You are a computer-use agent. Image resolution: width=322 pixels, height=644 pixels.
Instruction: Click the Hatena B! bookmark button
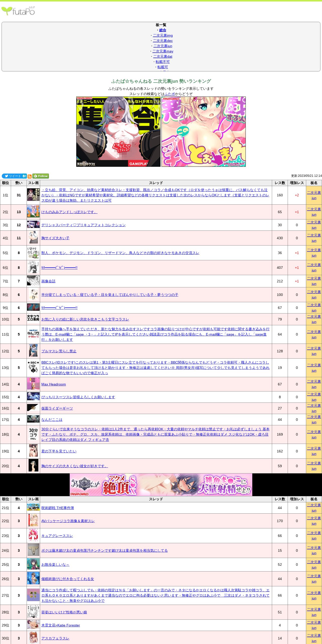(x=24, y=176)
